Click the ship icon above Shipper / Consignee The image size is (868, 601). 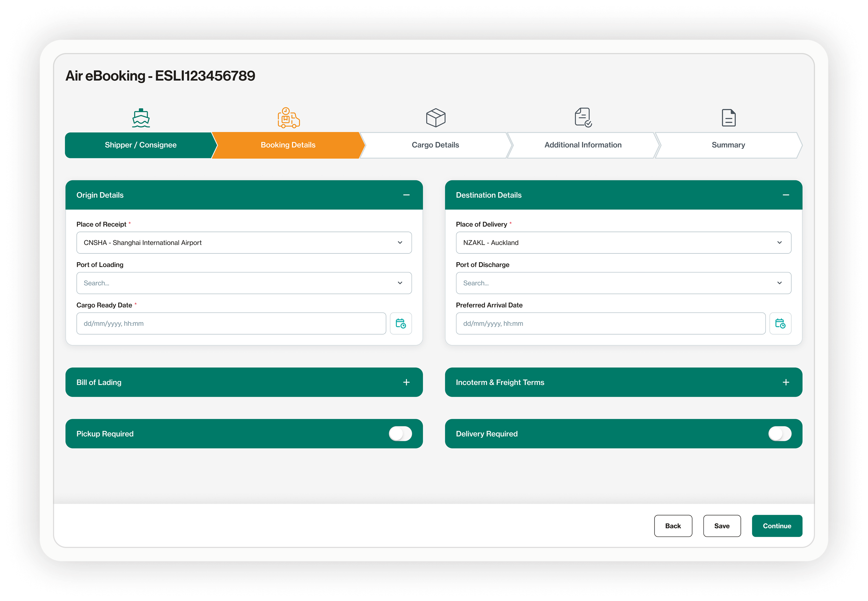141,118
